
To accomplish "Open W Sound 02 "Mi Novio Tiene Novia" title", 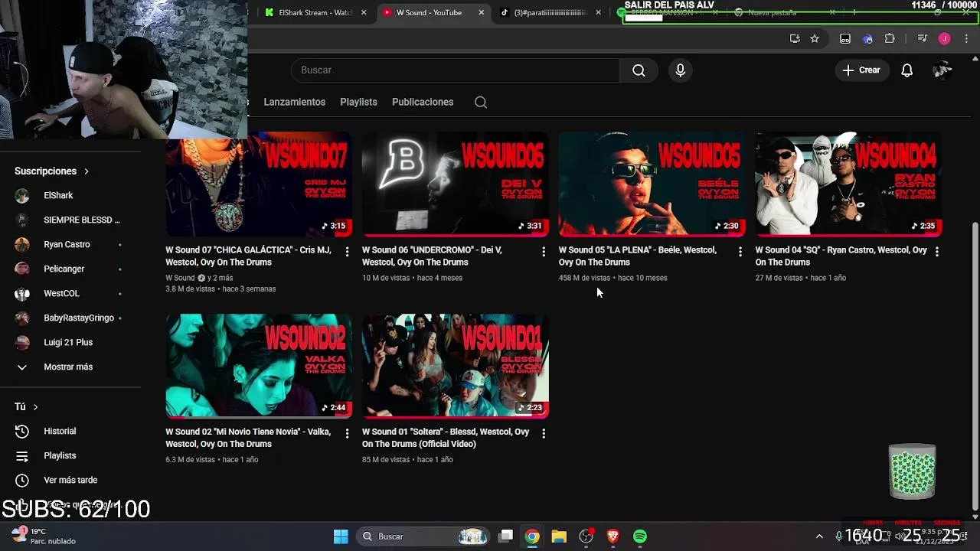I will [248, 438].
